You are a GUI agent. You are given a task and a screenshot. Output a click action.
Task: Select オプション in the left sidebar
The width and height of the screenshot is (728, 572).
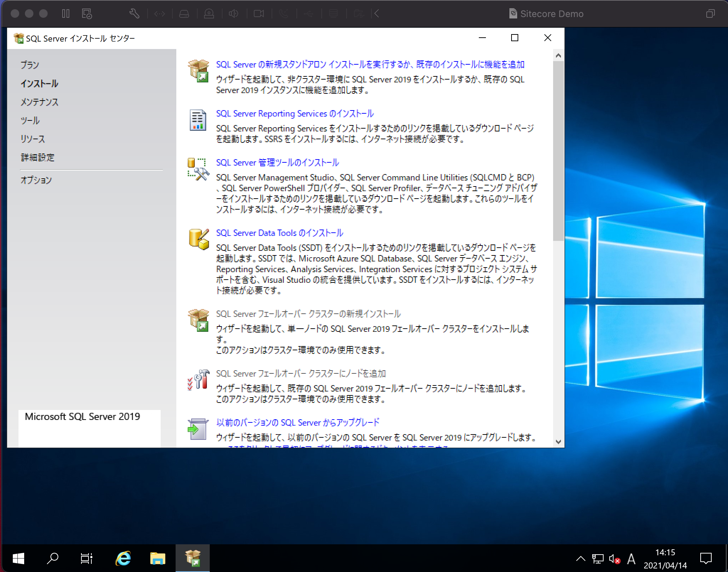pyautogui.click(x=36, y=180)
